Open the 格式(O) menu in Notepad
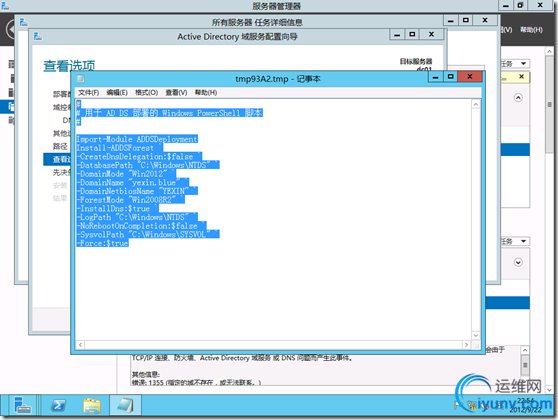This screenshot has height=420, width=558. [146, 93]
